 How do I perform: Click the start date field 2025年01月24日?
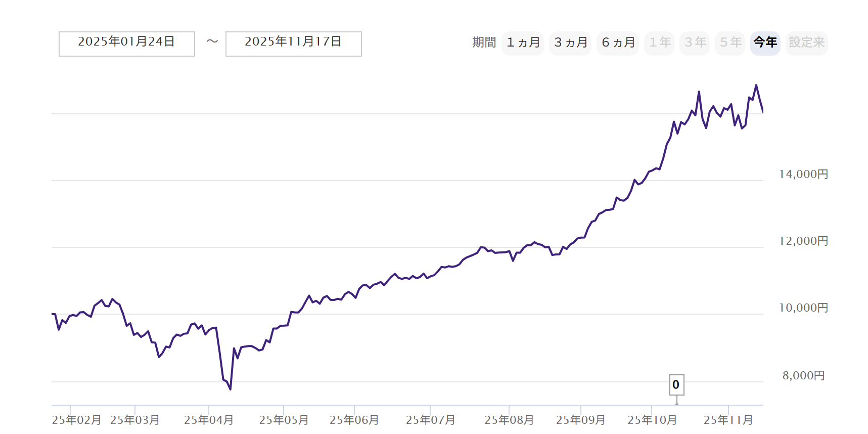pos(127,44)
